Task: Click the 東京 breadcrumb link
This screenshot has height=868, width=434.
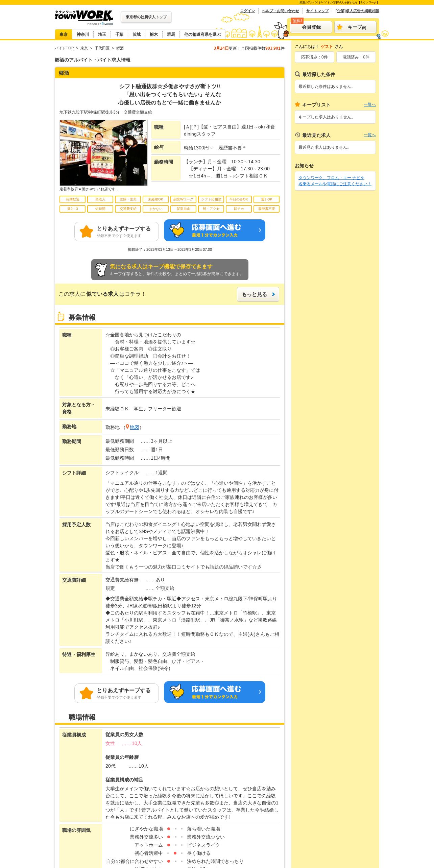Action: pyautogui.click(x=84, y=48)
